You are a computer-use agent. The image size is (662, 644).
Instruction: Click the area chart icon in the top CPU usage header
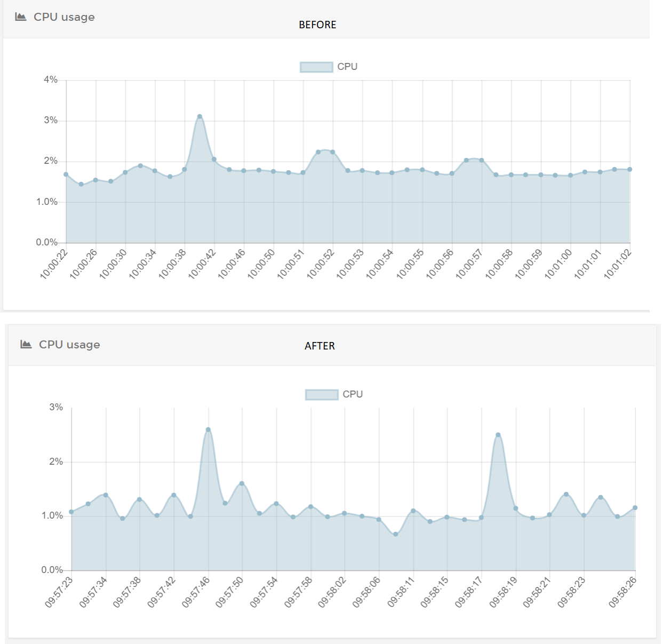pos(21,17)
